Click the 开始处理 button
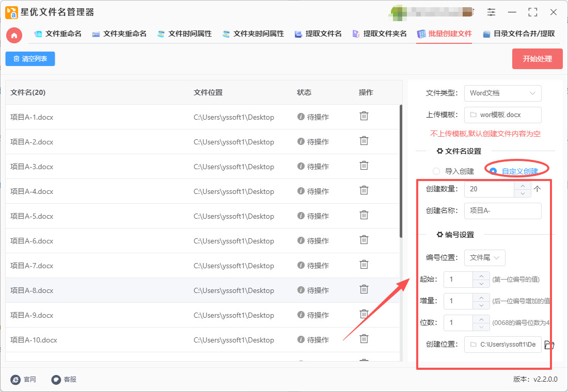This screenshot has width=568, height=392. (x=537, y=59)
